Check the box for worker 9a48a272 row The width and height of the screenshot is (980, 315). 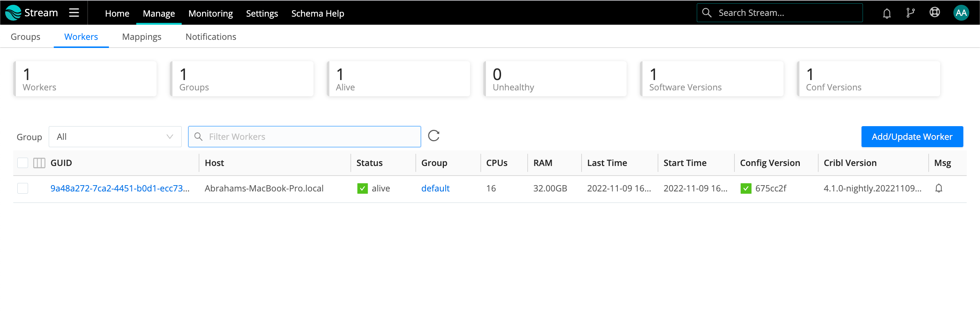point(23,188)
